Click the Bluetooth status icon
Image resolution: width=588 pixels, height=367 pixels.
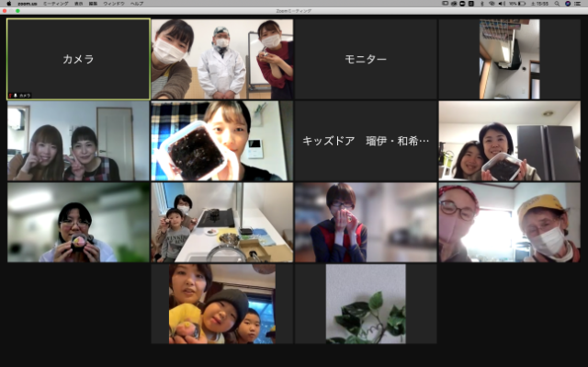pos(482,4)
